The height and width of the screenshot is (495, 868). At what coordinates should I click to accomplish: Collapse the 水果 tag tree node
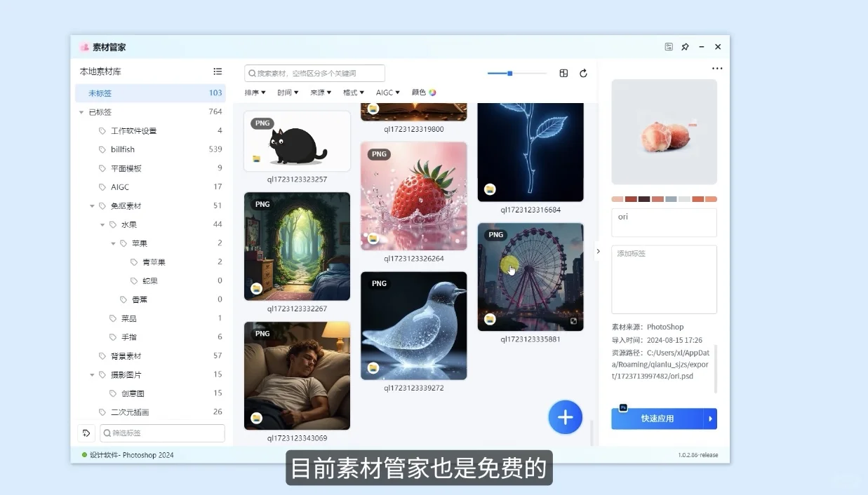tap(103, 224)
